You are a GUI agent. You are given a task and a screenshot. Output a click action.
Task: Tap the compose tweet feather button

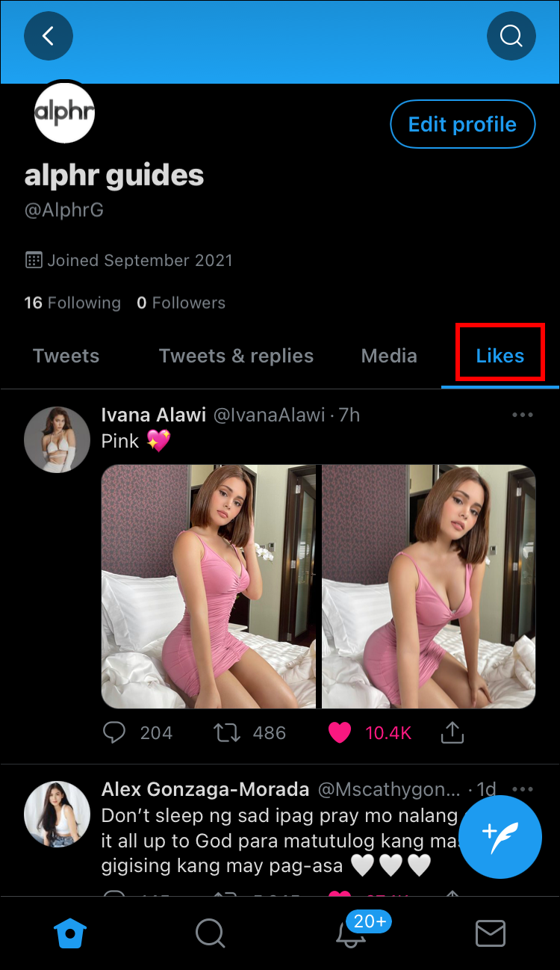[x=500, y=836]
